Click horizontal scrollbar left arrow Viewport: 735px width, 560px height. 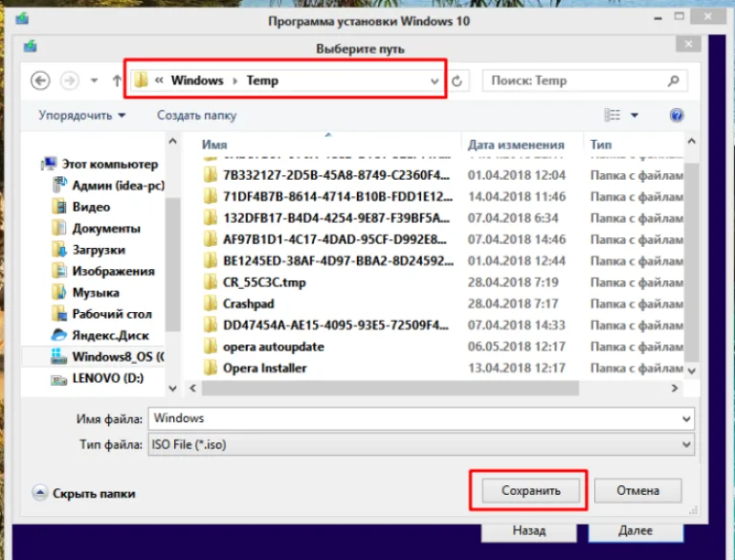(x=192, y=388)
